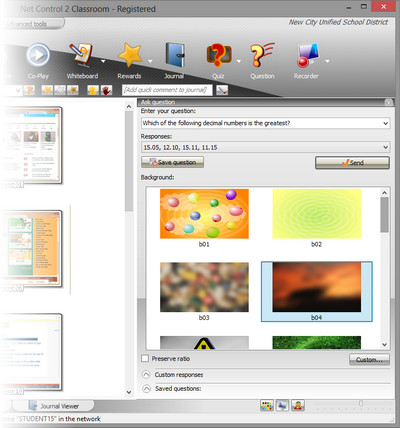Open the Responses dropdown list
The width and height of the screenshot is (400, 428).
(386, 147)
